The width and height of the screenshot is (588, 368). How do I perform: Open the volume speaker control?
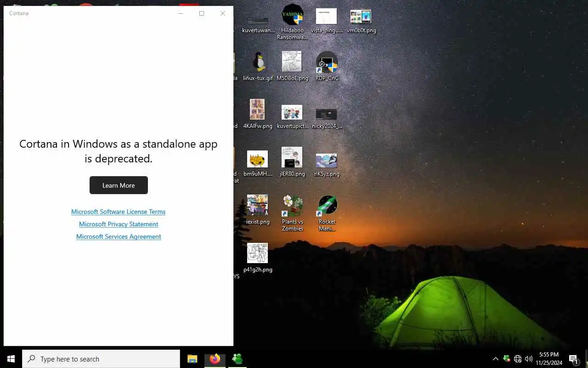529,359
